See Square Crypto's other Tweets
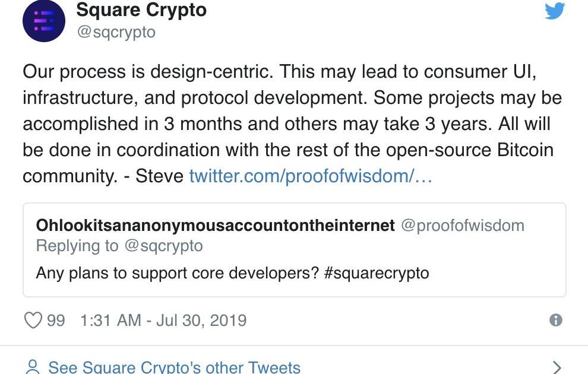588x374 pixels. [x=175, y=367]
